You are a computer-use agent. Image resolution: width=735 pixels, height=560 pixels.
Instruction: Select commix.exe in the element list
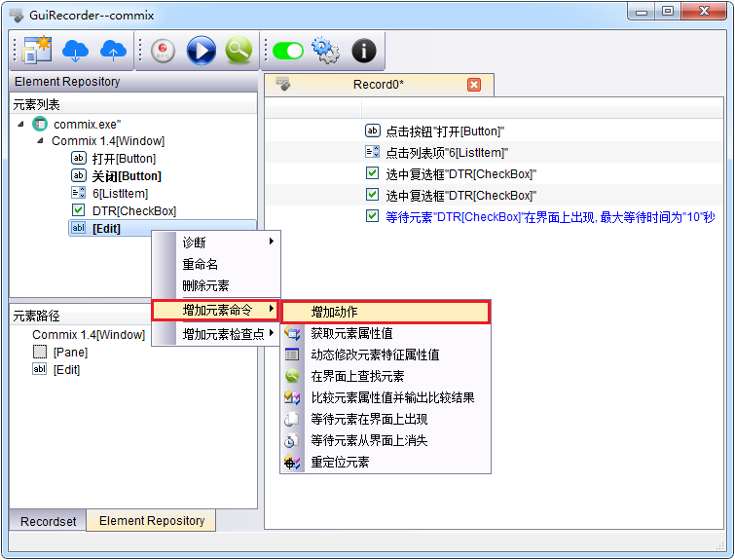(x=87, y=125)
